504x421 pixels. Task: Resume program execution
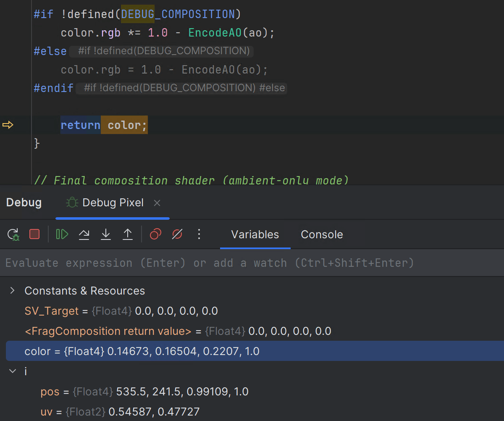(62, 234)
